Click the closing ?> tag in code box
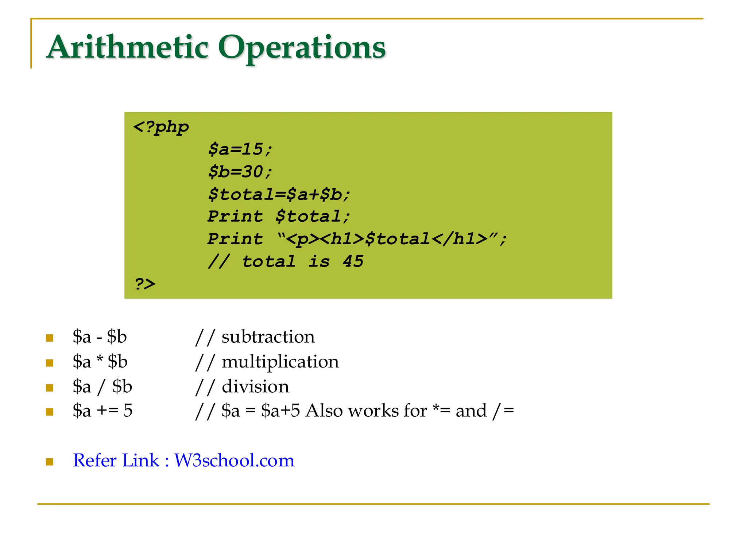 coord(145,284)
